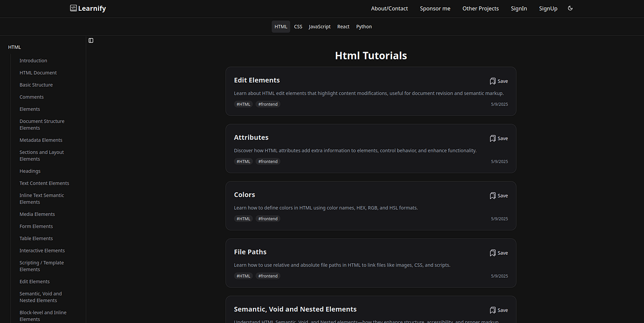Viewport: 644px width, 323px height.
Task: Collapse the sidebar panel icon
Action: 91,40
